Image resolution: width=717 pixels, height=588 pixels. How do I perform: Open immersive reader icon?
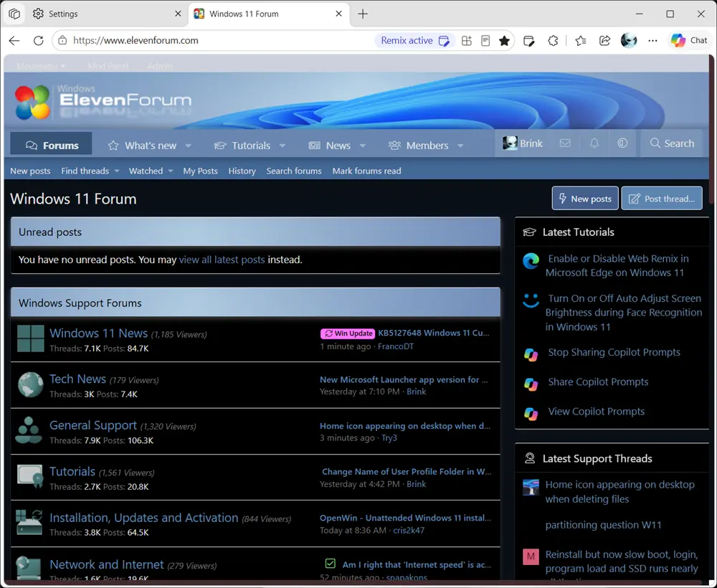point(485,41)
